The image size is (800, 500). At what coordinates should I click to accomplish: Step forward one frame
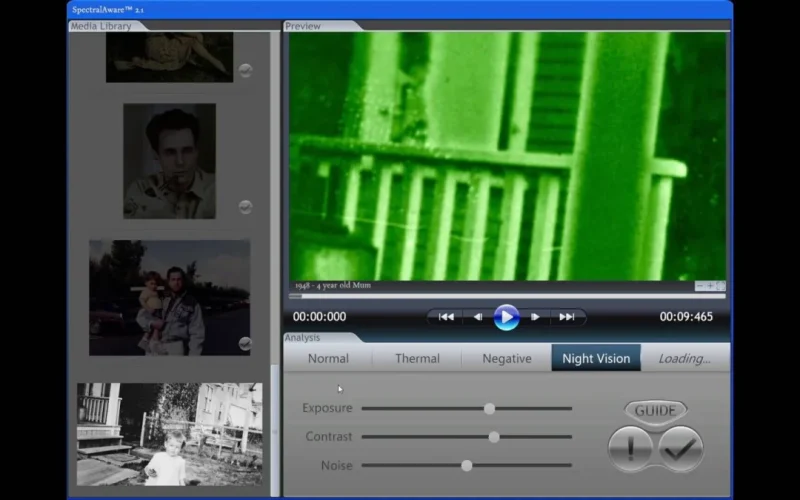[x=535, y=317]
